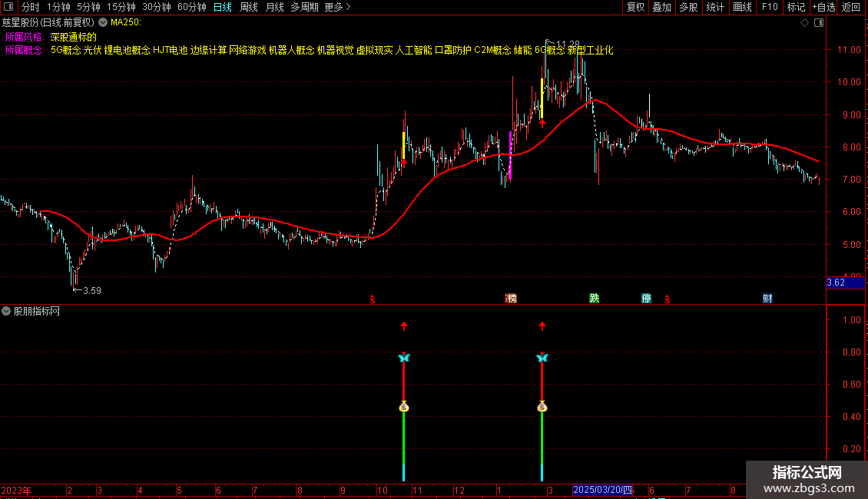Click the second butterfly signal icon

point(542,358)
